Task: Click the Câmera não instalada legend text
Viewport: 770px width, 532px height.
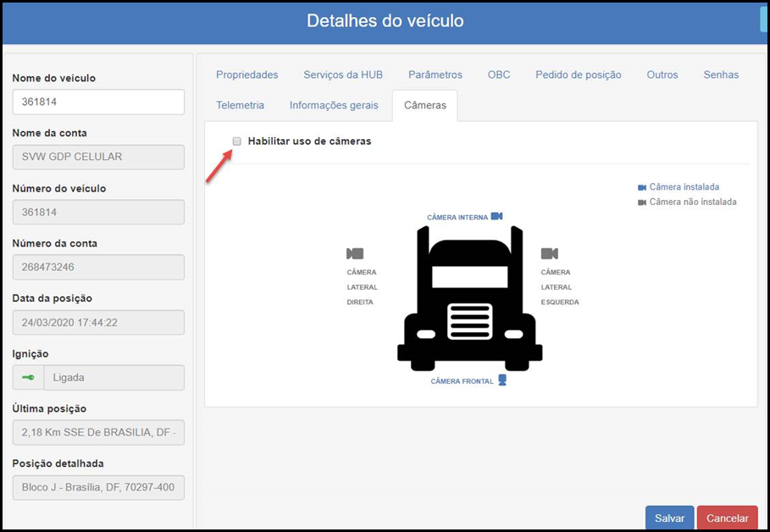Action: [693, 202]
